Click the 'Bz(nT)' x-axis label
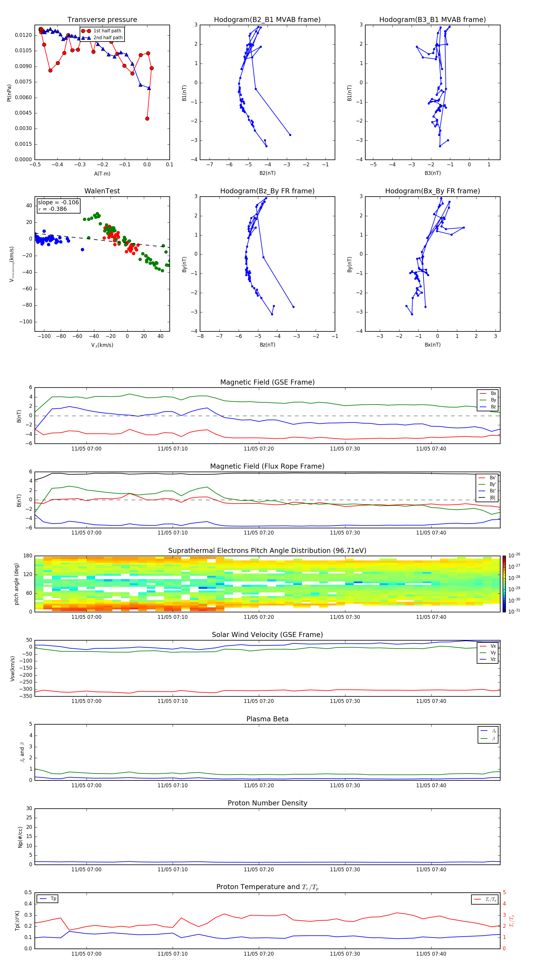 267,345
